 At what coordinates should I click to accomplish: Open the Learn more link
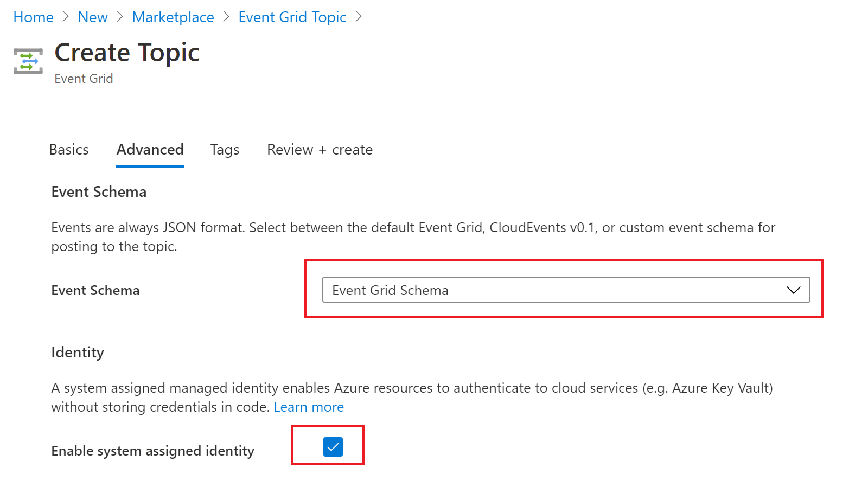pyautogui.click(x=309, y=407)
